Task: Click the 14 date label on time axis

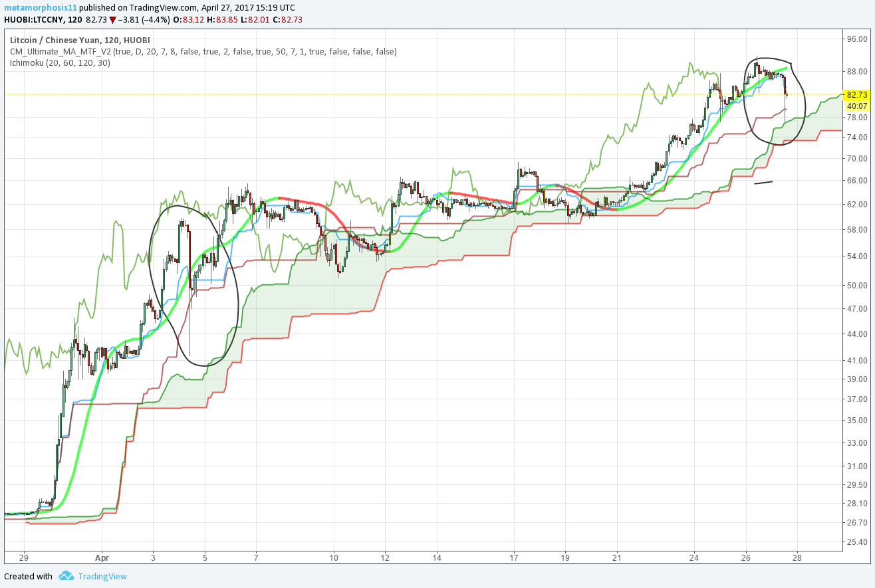Action: 437,557
